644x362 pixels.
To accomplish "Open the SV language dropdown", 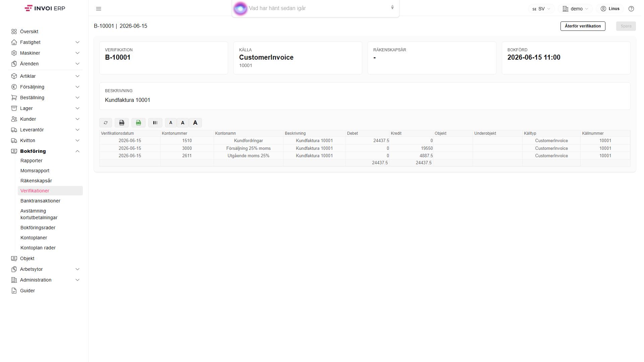I will [541, 9].
